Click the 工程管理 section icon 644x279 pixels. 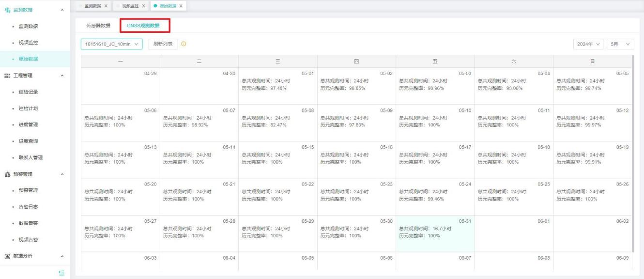click(x=5, y=75)
